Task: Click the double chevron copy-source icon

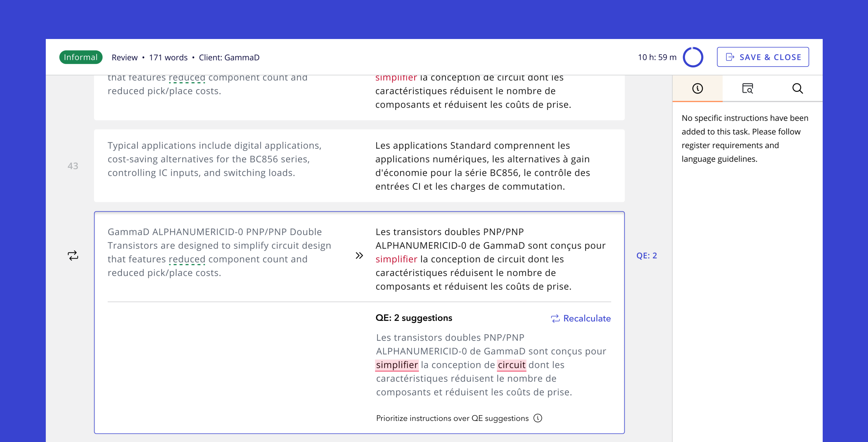Action: tap(359, 255)
